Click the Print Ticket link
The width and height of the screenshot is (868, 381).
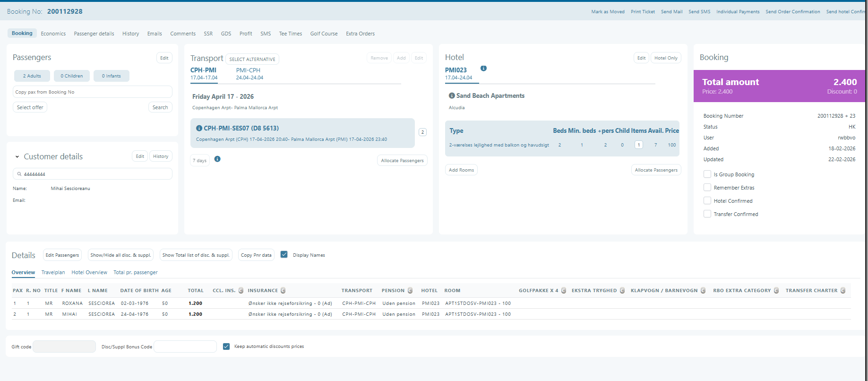click(643, 12)
